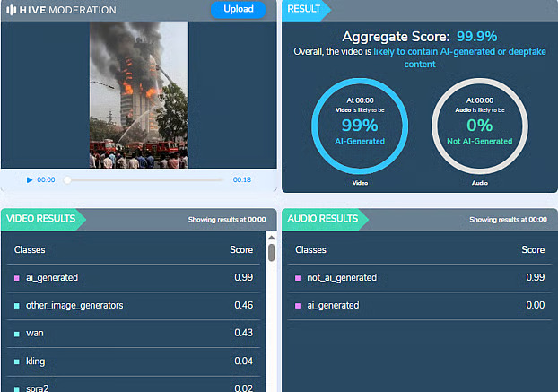Viewport: 558px width, 392px height.
Task: Click the pink marker beside not_ai_generated
Action: (x=298, y=278)
